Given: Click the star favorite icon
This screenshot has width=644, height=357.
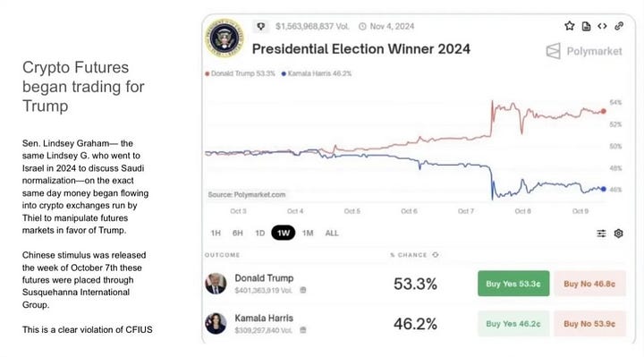Looking at the screenshot, I should click(569, 26).
